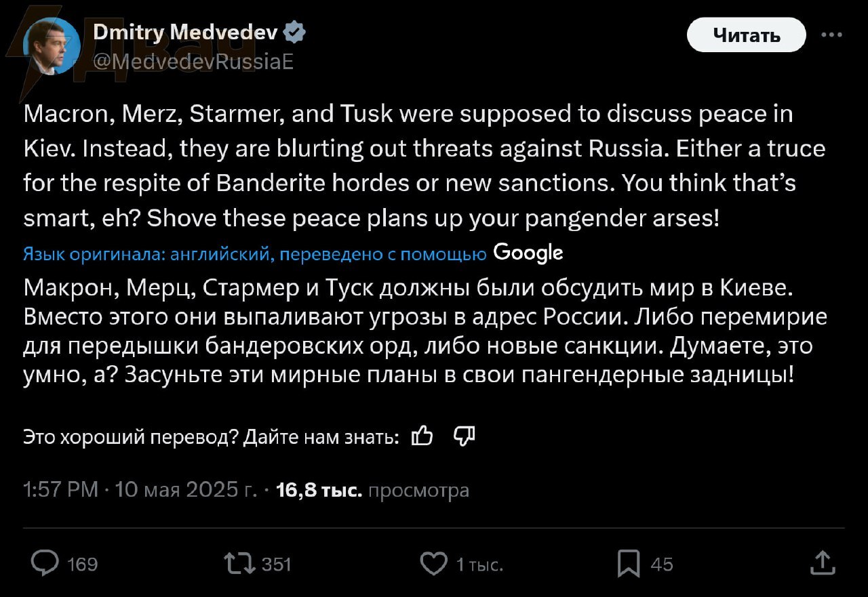Screen dimensions: 868x597
Task: Click the original language translation notice
Action: (255, 254)
